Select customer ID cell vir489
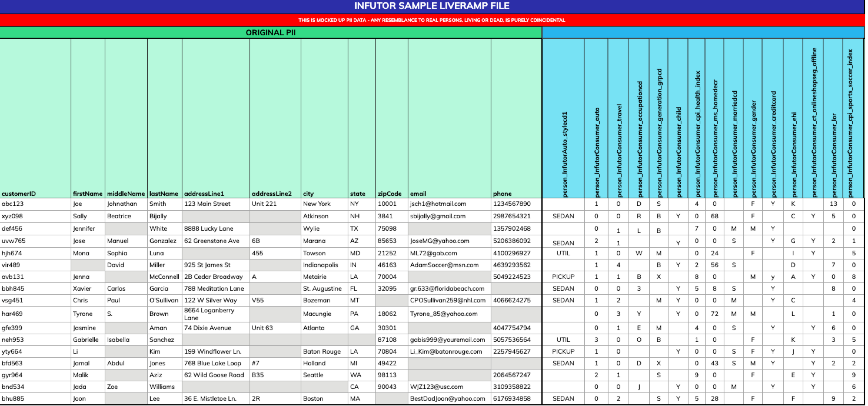868x406 pixels. 35,265
